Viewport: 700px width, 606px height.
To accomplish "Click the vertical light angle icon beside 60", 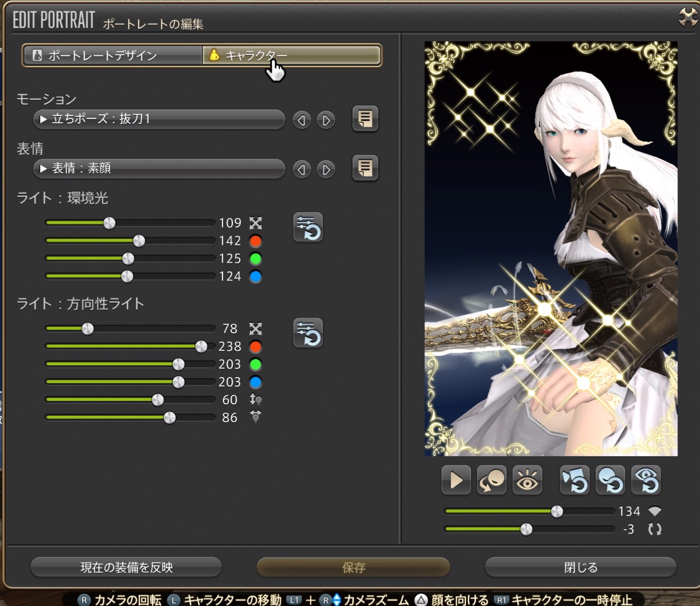I will [x=256, y=399].
